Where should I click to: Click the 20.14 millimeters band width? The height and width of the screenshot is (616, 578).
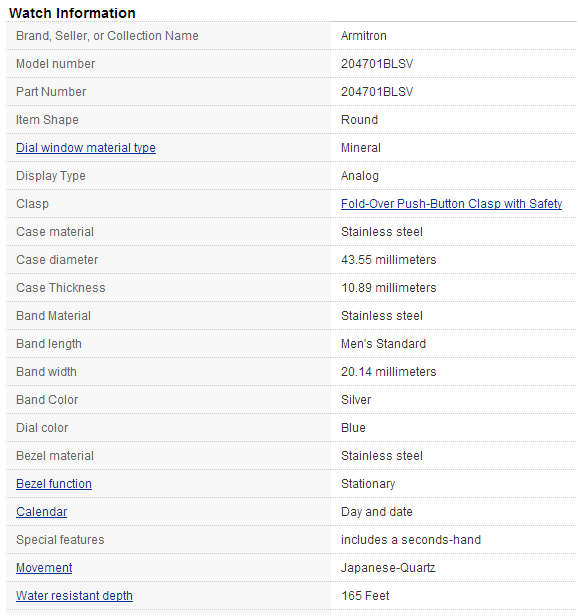pos(389,372)
